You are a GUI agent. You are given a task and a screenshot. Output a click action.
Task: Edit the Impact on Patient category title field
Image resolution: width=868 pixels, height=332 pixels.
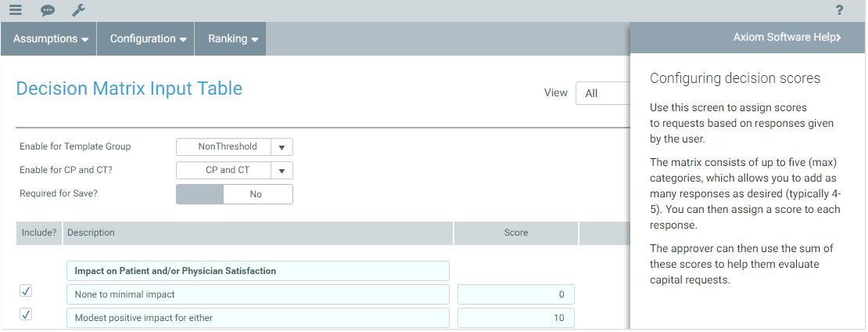(257, 271)
